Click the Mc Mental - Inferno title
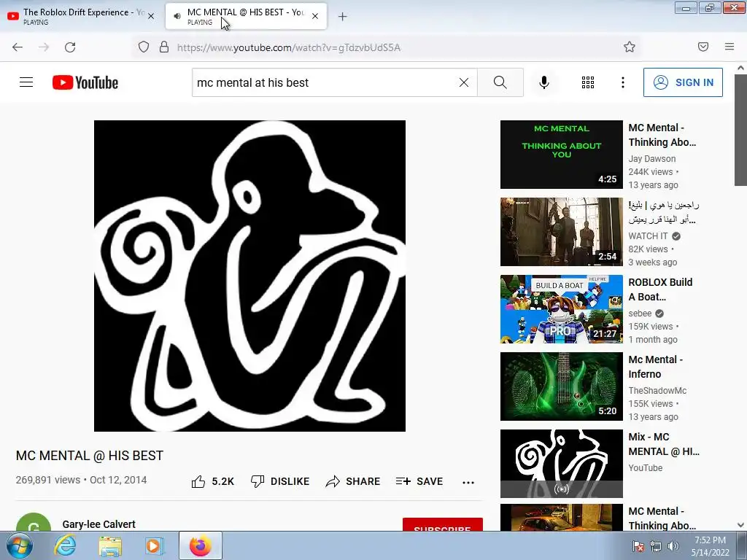Screen dimensions: 747x560 pos(656,367)
